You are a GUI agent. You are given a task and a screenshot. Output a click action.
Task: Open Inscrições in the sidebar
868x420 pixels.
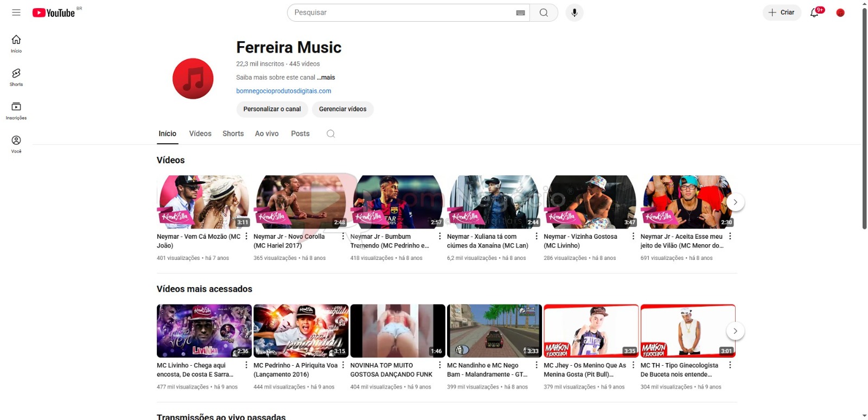(x=16, y=111)
